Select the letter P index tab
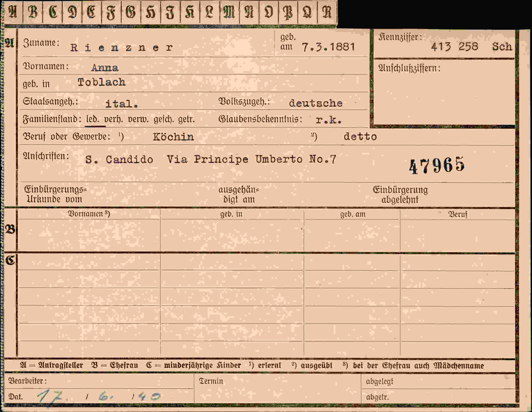The image size is (532, 412). coord(288,12)
